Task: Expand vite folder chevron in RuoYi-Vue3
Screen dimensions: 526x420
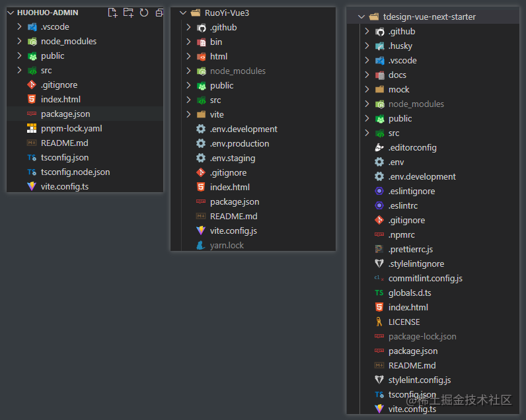Action: tap(188, 114)
